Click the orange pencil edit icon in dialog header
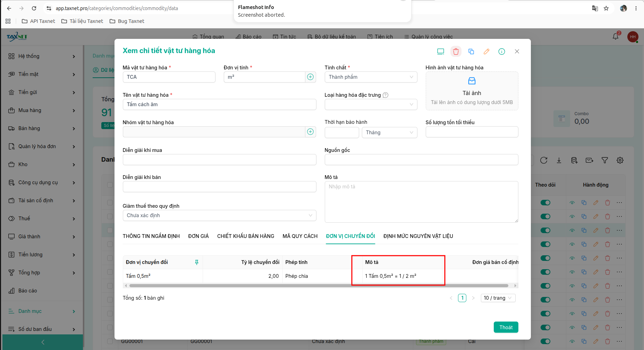 (486, 51)
